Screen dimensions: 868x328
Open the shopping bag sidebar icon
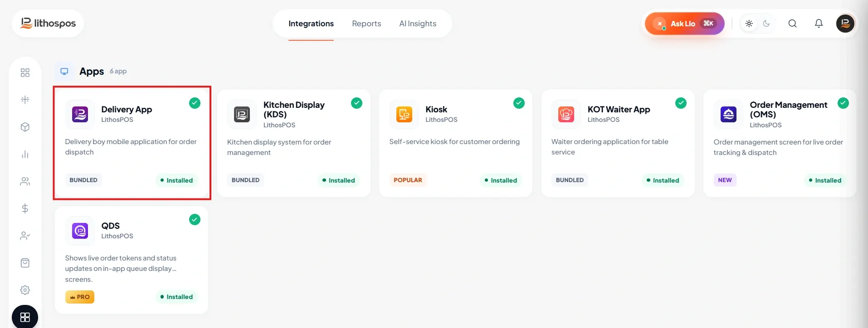click(x=25, y=263)
